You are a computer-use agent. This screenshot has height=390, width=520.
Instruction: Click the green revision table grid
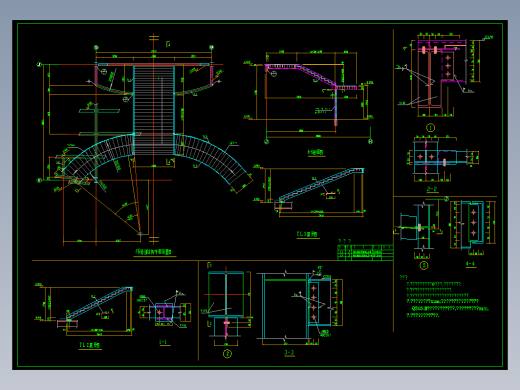365,252
